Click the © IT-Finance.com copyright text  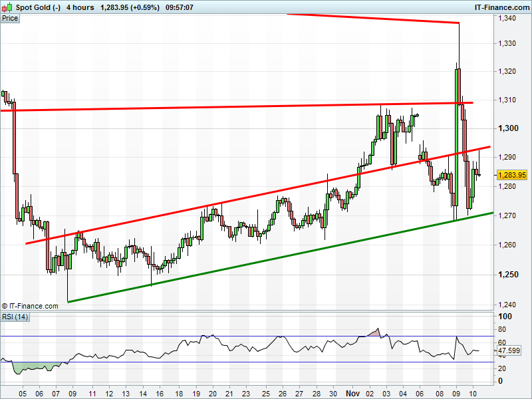point(30,306)
